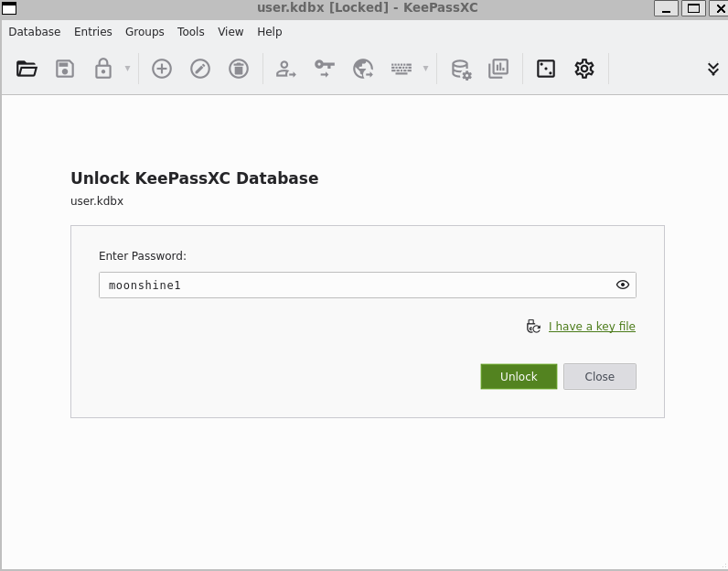The width and height of the screenshot is (728, 571).
Task: Open Settings with the gear icon
Action: point(584,69)
